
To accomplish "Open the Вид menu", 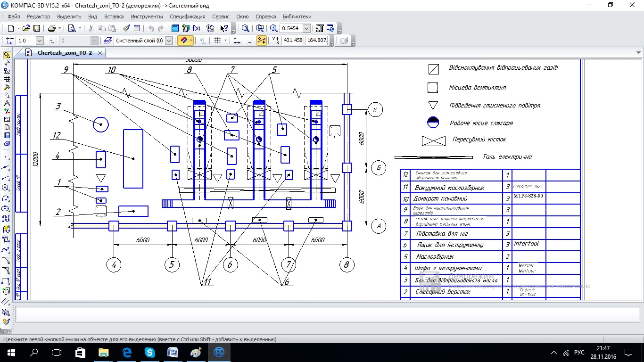I will click(92, 16).
